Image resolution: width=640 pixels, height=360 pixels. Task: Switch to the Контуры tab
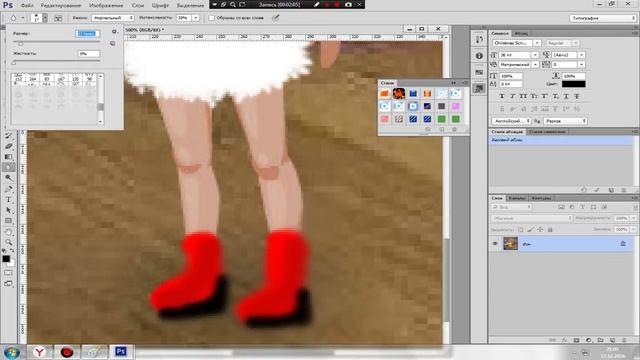[x=541, y=198]
